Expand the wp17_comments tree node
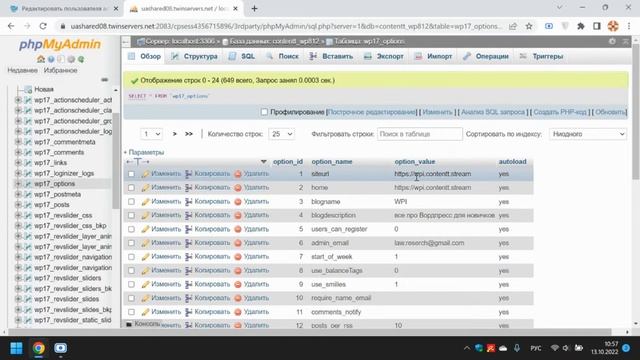 coord(18,152)
